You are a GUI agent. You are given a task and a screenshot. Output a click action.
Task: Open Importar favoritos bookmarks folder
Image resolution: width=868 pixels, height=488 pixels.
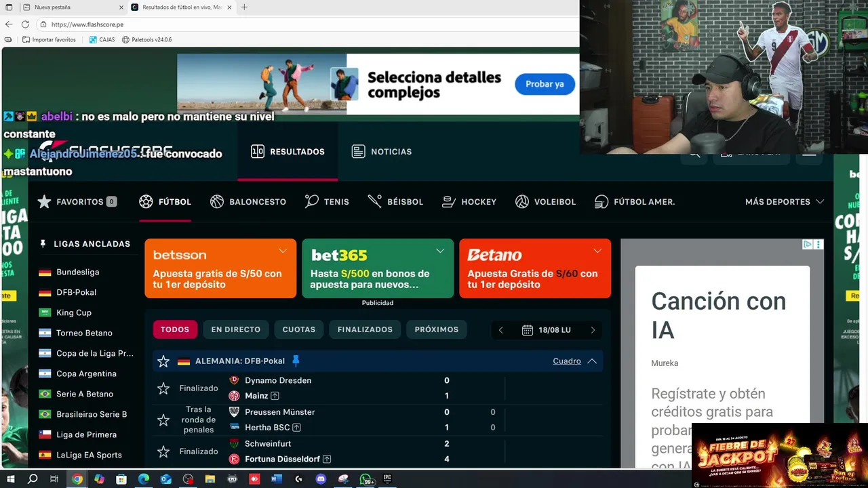pos(49,39)
